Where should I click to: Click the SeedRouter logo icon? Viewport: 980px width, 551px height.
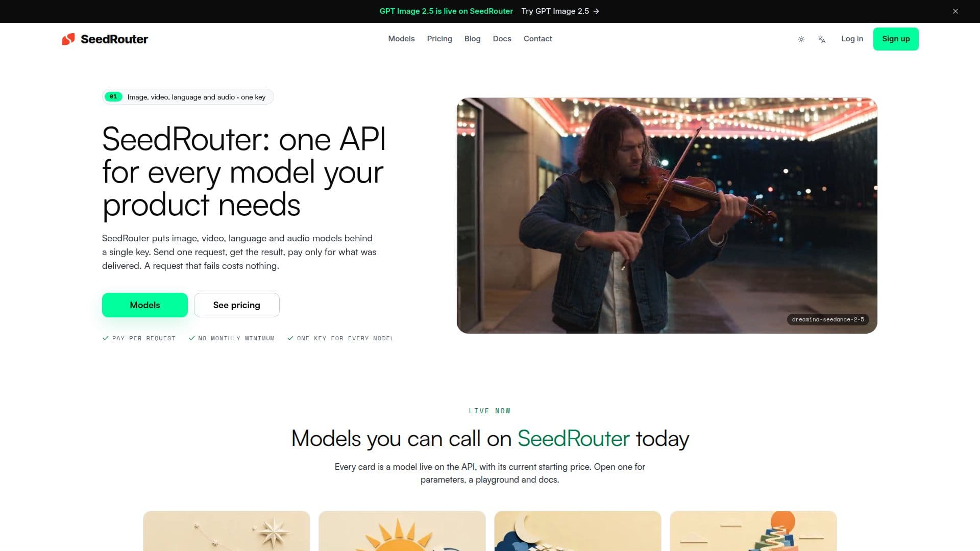(x=68, y=39)
